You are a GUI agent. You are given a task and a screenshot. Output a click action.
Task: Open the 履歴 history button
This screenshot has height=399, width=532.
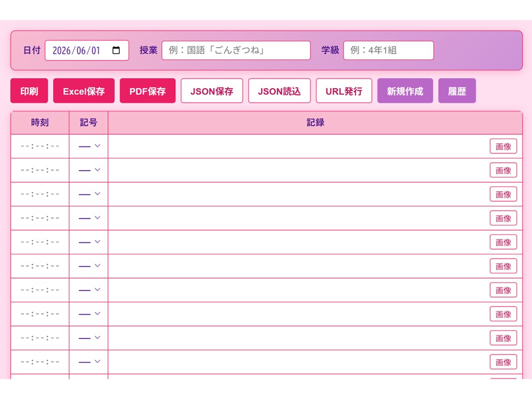click(x=457, y=90)
